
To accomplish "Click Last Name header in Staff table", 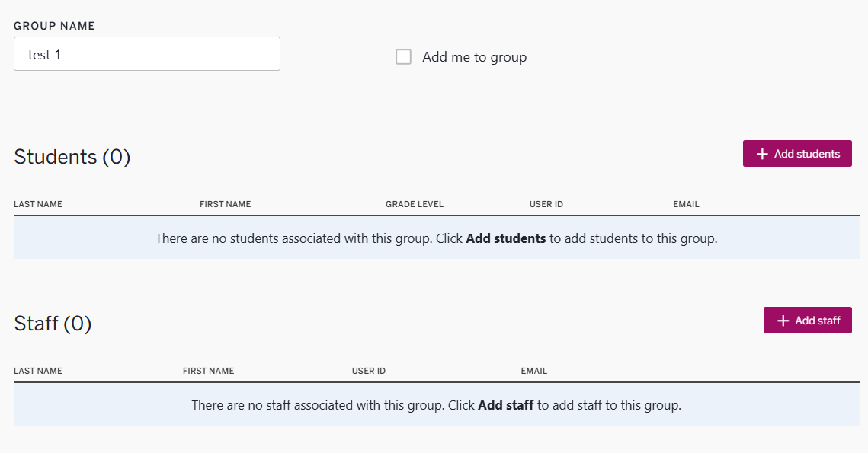I will click(x=38, y=371).
